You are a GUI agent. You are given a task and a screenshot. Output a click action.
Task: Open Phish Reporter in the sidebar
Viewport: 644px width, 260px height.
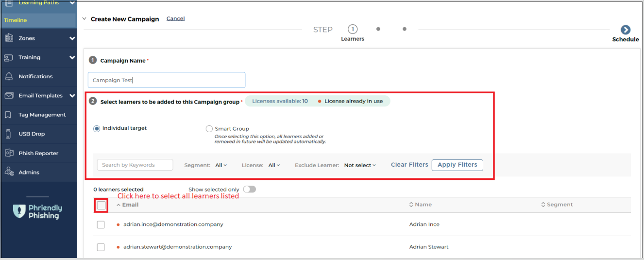point(38,153)
